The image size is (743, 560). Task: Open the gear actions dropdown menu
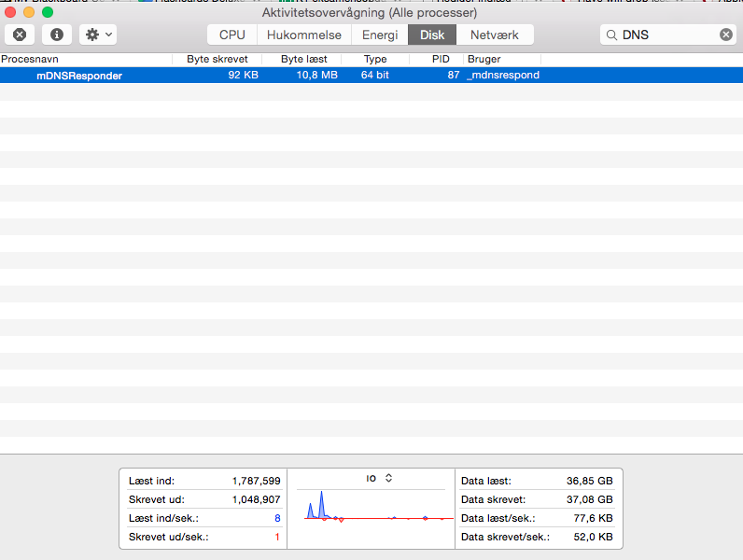(98, 35)
